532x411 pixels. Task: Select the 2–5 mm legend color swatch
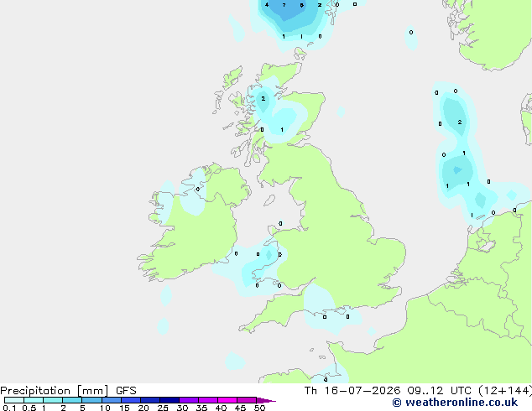click(x=72, y=400)
